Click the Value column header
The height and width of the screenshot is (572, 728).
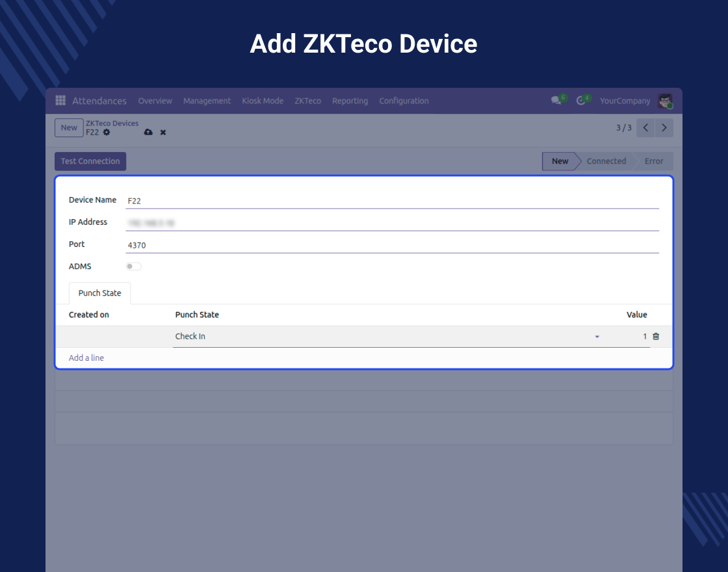click(636, 315)
